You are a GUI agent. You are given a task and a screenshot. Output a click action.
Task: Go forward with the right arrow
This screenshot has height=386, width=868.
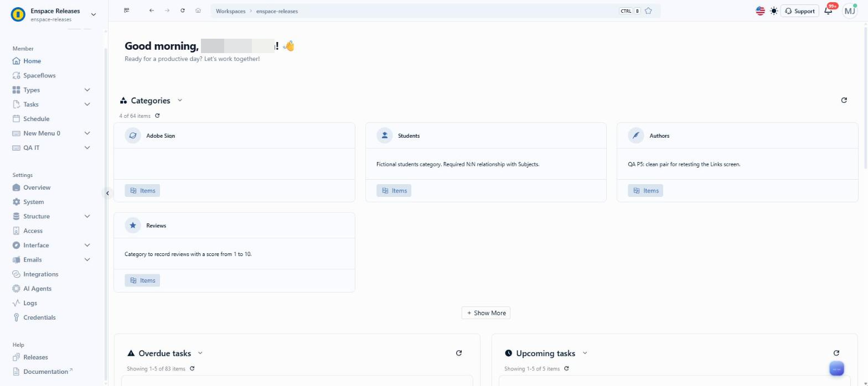[x=167, y=11]
